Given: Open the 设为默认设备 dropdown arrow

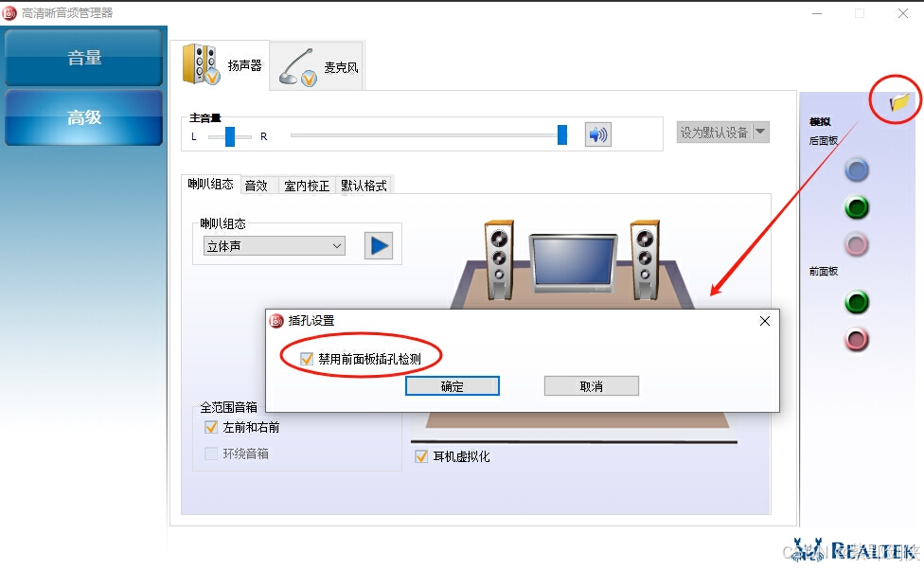Looking at the screenshot, I should [761, 132].
